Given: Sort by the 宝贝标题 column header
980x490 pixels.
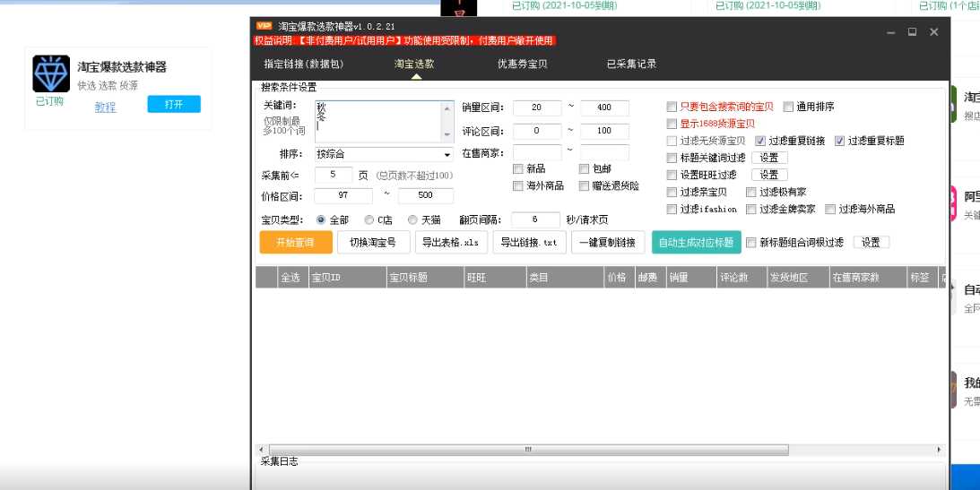Looking at the screenshot, I should click(x=425, y=277).
